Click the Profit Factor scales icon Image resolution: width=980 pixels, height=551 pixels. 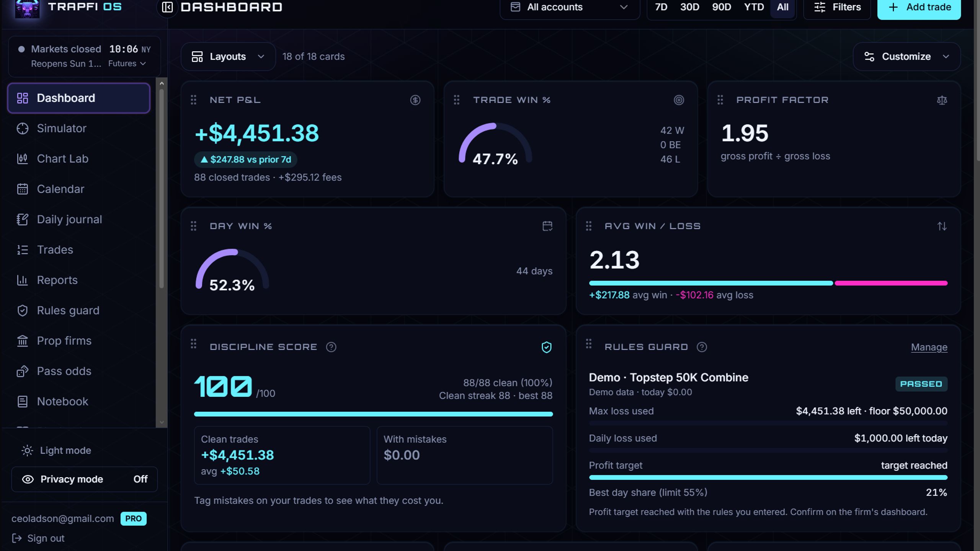(x=942, y=100)
